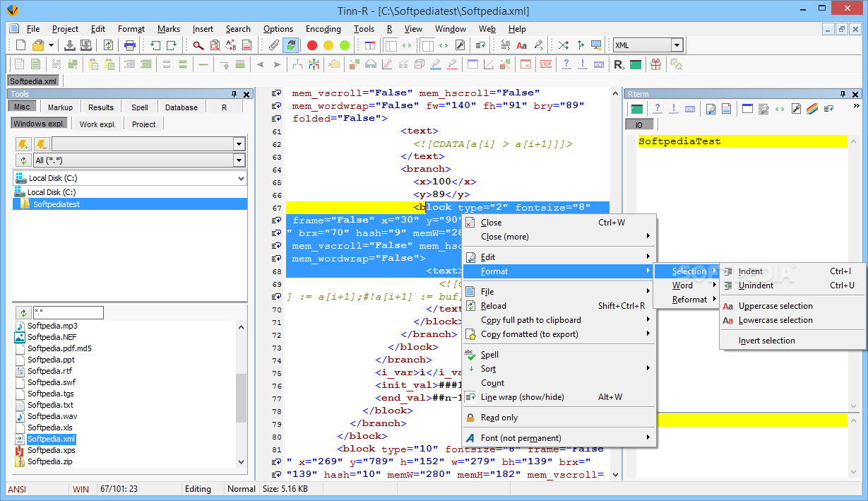The height and width of the screenshot is (501, 868).
Task: Switch to the Work expl. tab
Action: coord(97,124)
